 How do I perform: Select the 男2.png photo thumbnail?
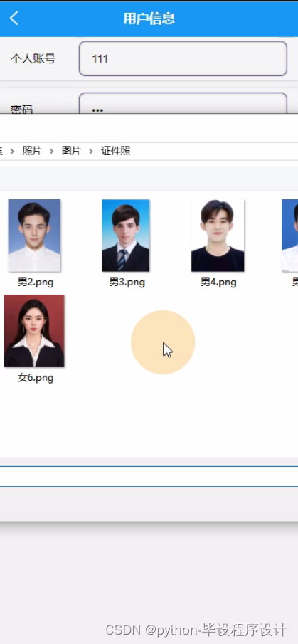(x=34, y=236)
